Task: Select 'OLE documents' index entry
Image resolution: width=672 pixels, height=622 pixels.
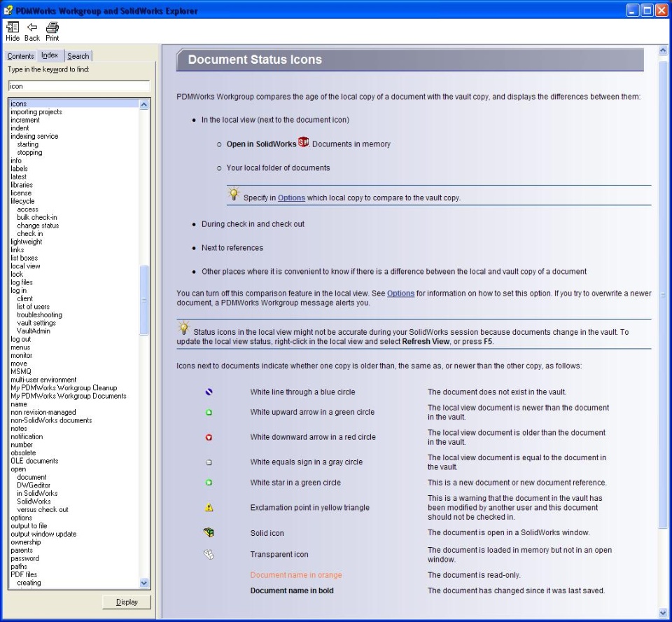Action: [34, 461]
